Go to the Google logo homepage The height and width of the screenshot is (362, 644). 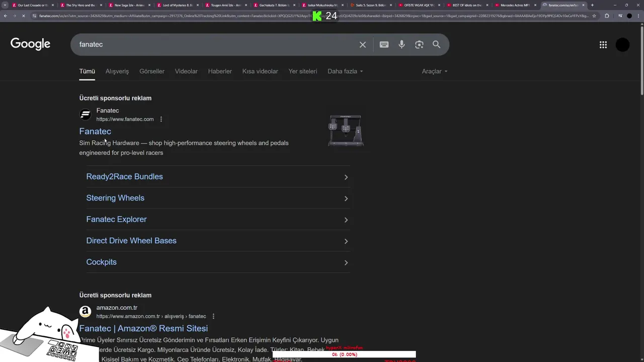[x=30, y=44]
